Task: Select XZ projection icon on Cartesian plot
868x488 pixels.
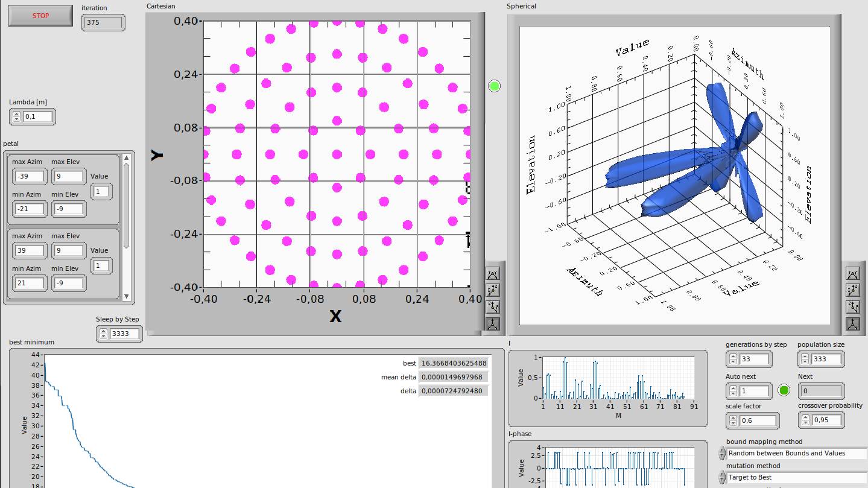Action: 493,291
